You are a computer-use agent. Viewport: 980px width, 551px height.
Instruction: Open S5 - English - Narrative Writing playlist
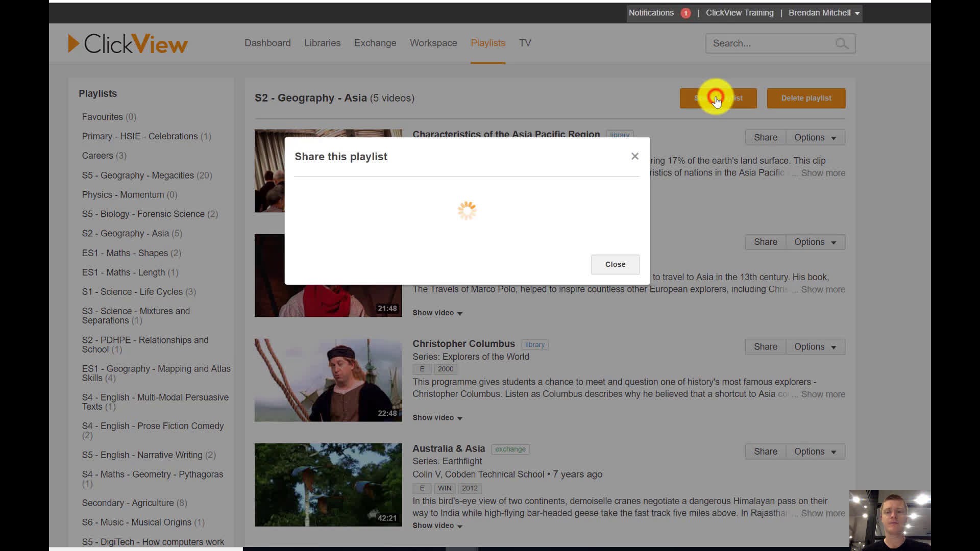pyautogui.click(x=149, y=455)
